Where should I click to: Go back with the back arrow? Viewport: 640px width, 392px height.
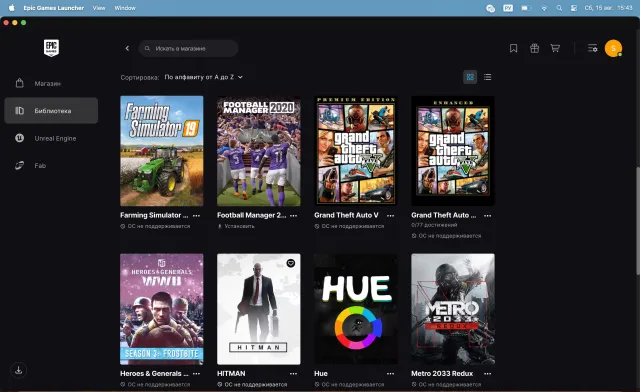tap(127, 48)
